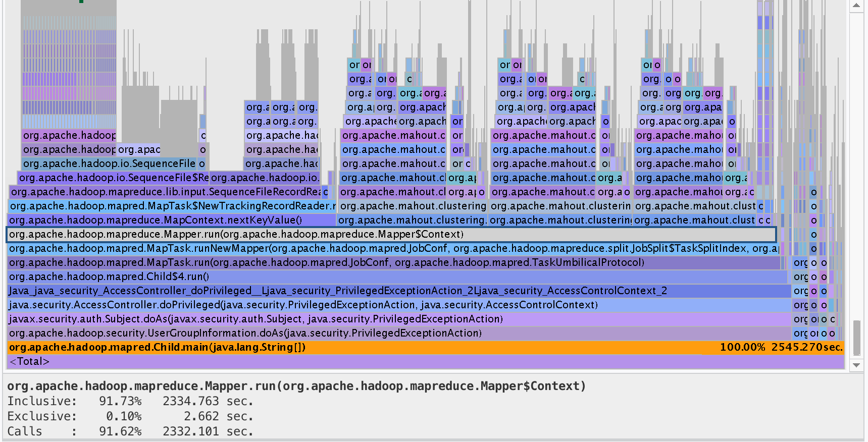Select the MapContext.nextKeyValue() frame
The image size is (868, 442).
pyautogui.click(x=172, y=220)
